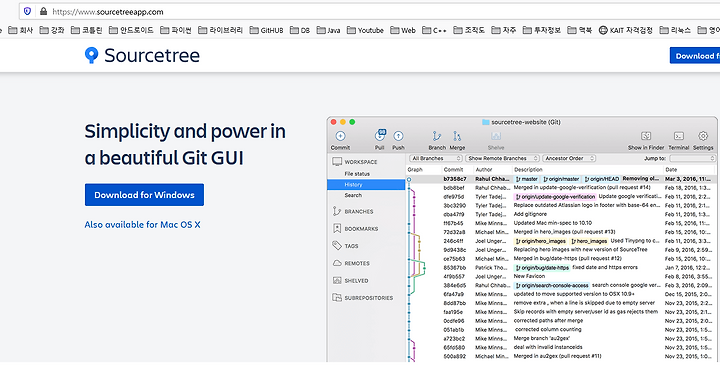Click the Commit toolbar icon
This screenshot has width=720, height=366.
click(340, 136)
